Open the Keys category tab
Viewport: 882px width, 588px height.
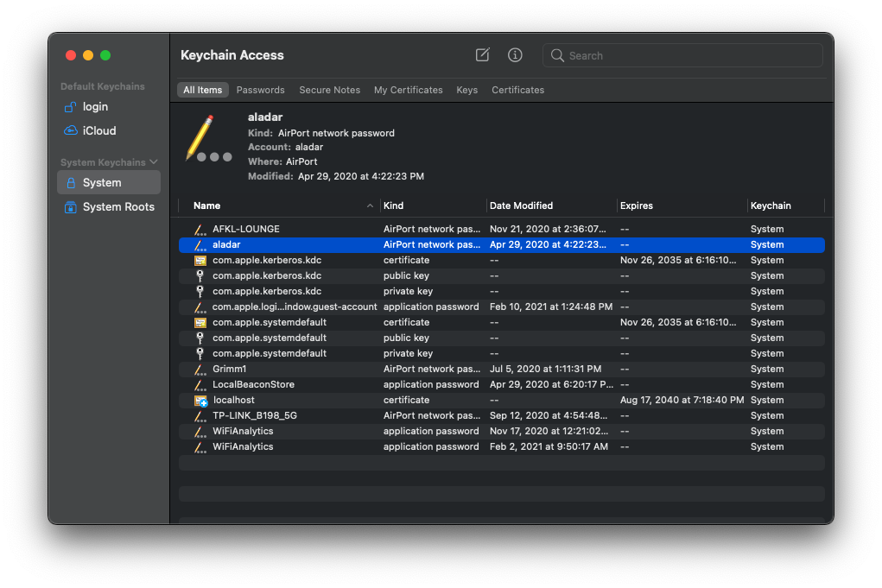466,90
